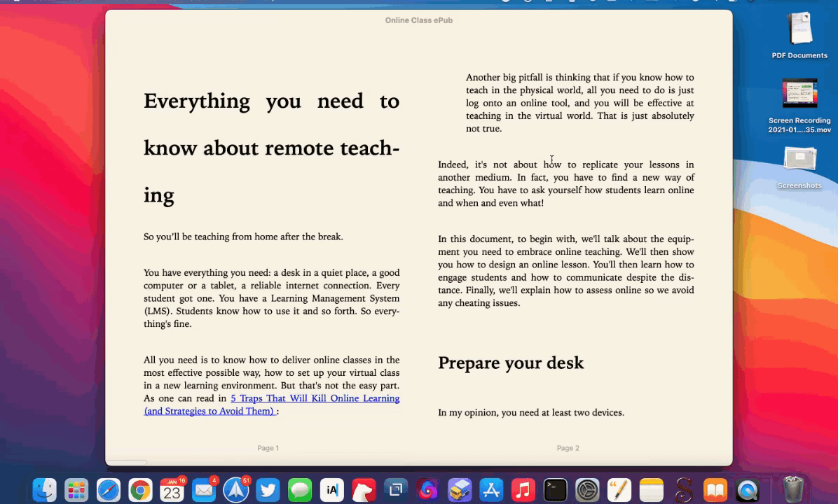Open Safari from the Dock

109,491
